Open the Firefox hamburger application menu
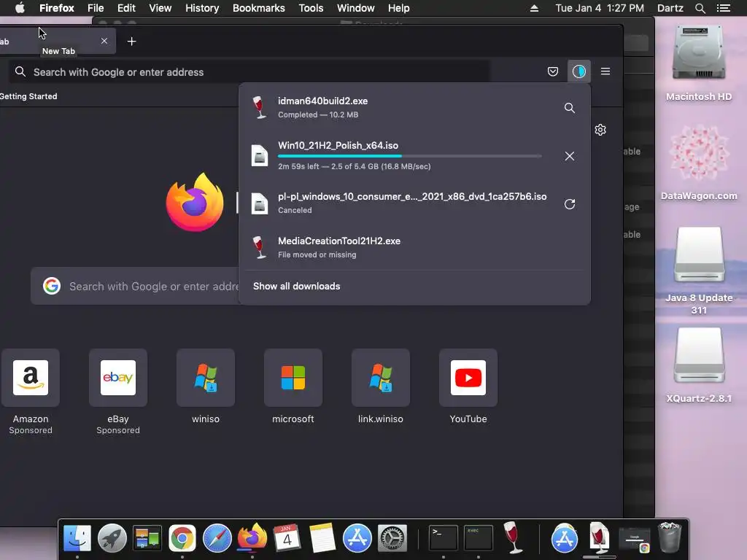 click(605, 71)
